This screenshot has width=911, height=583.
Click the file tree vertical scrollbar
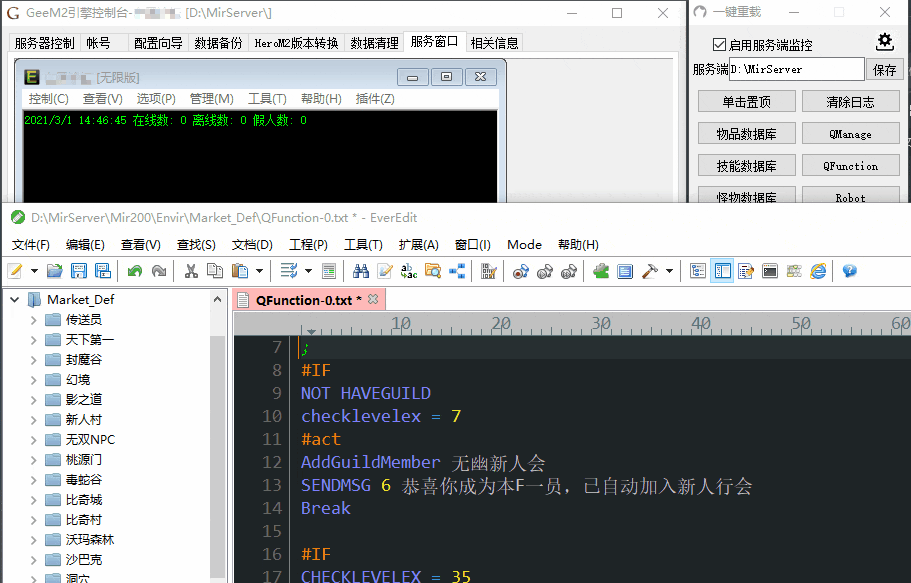pos(218,440)
